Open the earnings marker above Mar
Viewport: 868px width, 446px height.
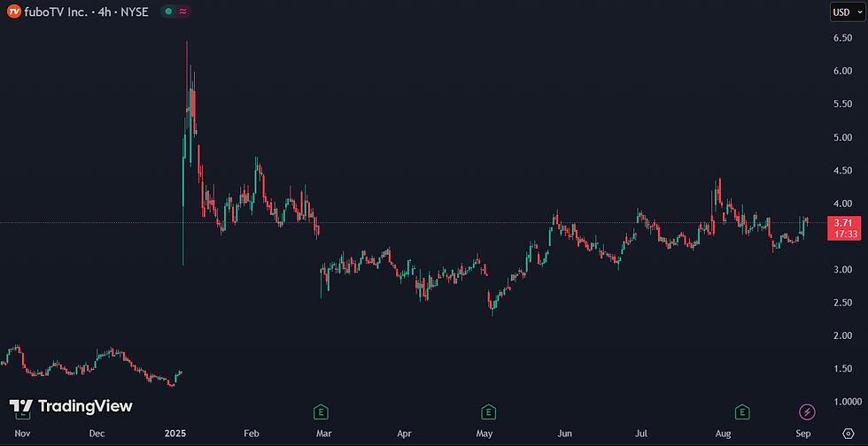321,411
